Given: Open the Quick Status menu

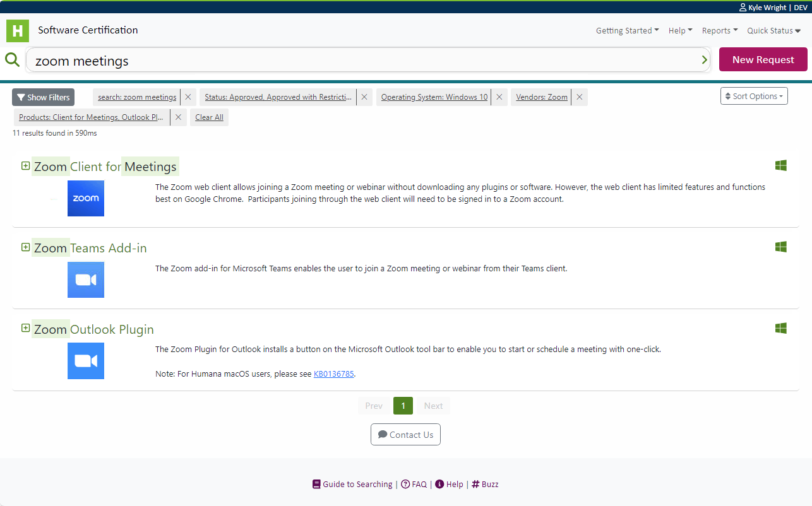Looking at the screenshot, I should click(x=774, y=30).
